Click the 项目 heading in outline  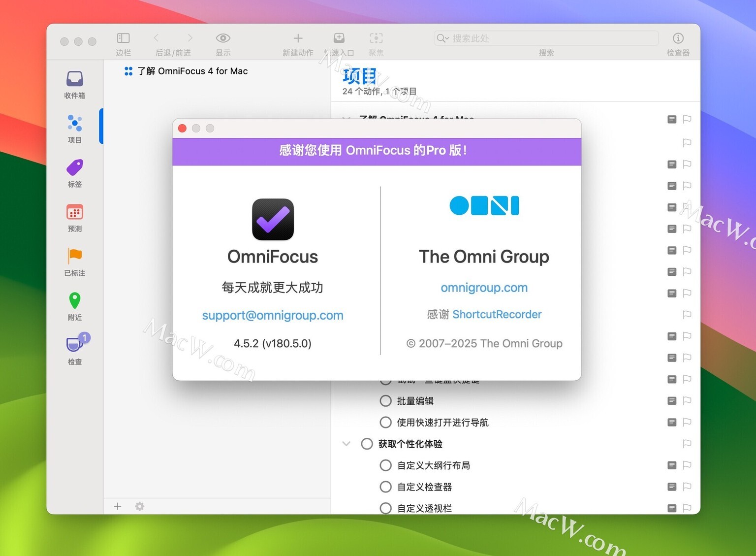360,76
